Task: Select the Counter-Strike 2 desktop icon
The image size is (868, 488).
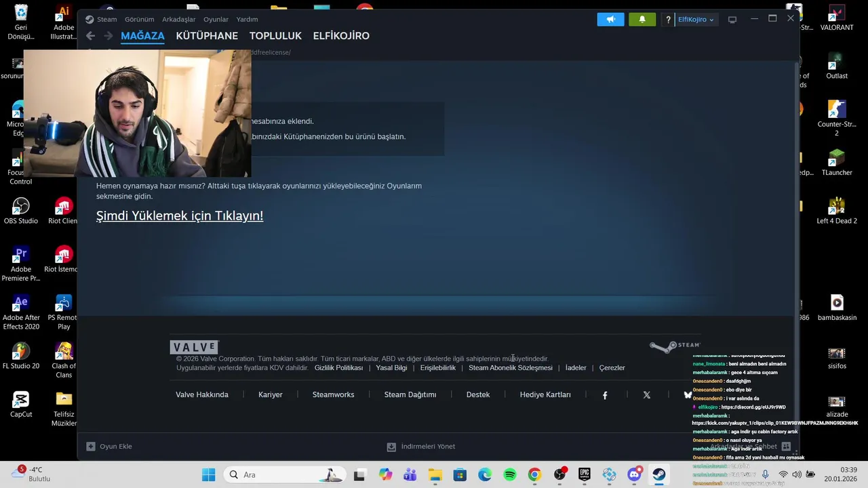Action: (x=837, y=118)
